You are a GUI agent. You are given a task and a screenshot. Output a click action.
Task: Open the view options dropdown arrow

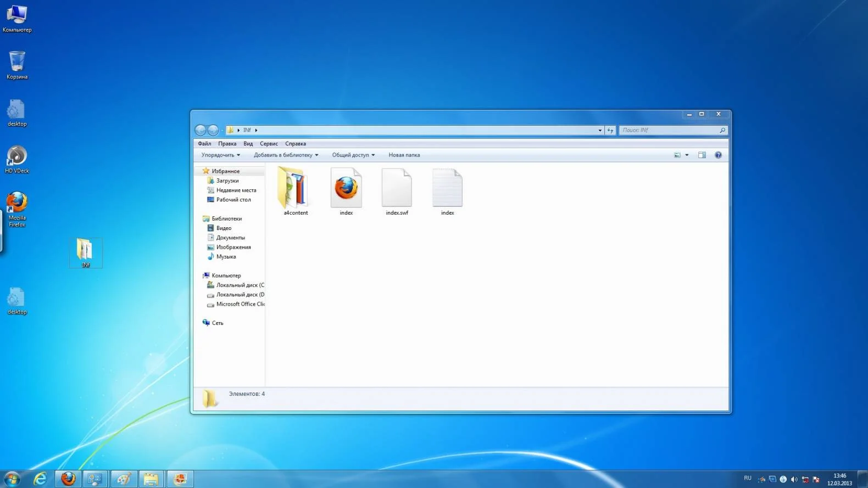687,155
